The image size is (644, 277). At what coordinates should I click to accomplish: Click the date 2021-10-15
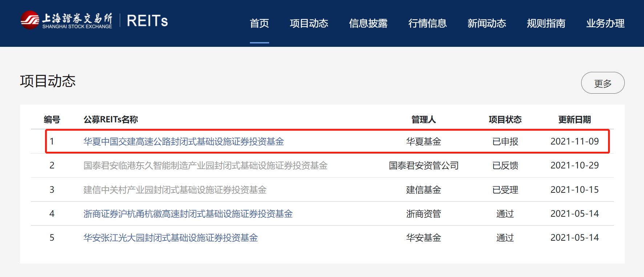pyautogui.click(x=575, y=190)
